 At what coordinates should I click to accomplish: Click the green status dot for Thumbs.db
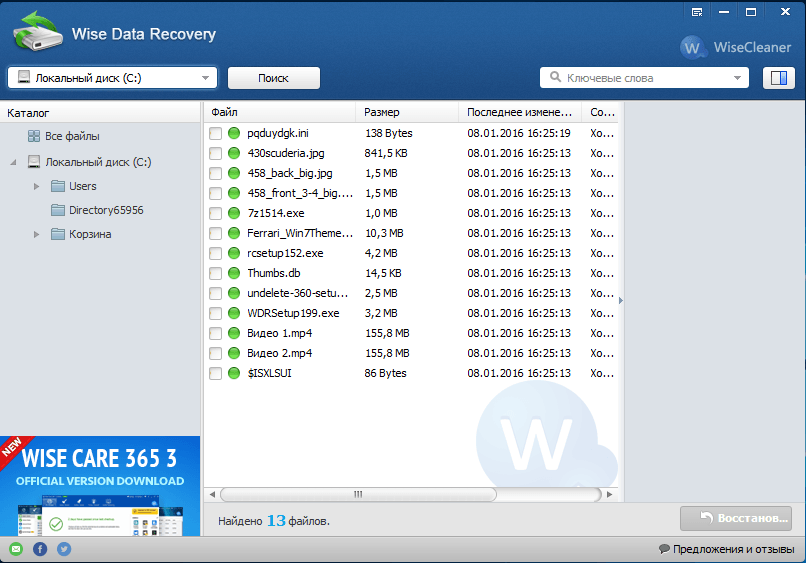point(235,273)
